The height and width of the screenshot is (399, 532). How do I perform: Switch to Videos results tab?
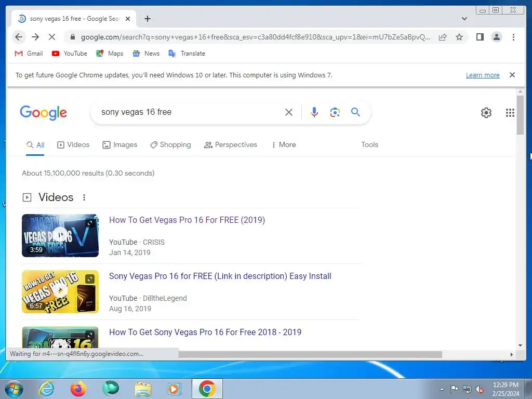[x=73, y=145]
